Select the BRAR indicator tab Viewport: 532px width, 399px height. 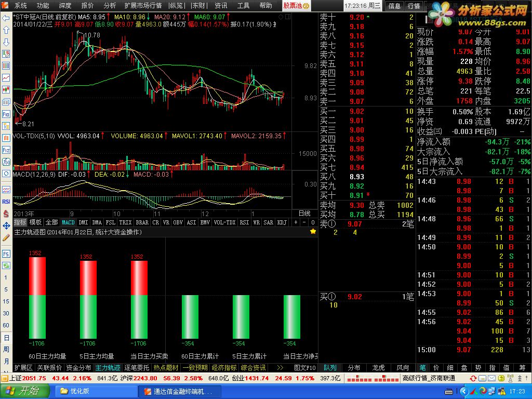pyautogui.click(x=142, y=222)
